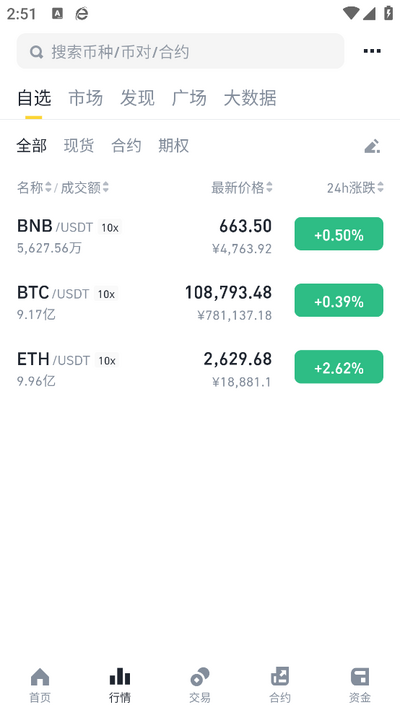Image resolution: width=400 pixels, height=710 pixels.
Task: Switch to the 市场 tab
Action: 86,98
